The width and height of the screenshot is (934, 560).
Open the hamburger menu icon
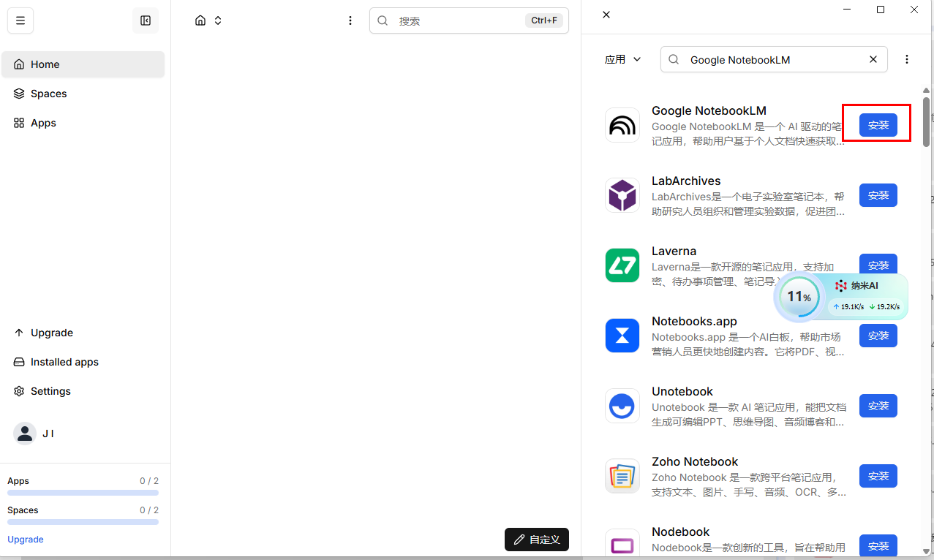20,20
